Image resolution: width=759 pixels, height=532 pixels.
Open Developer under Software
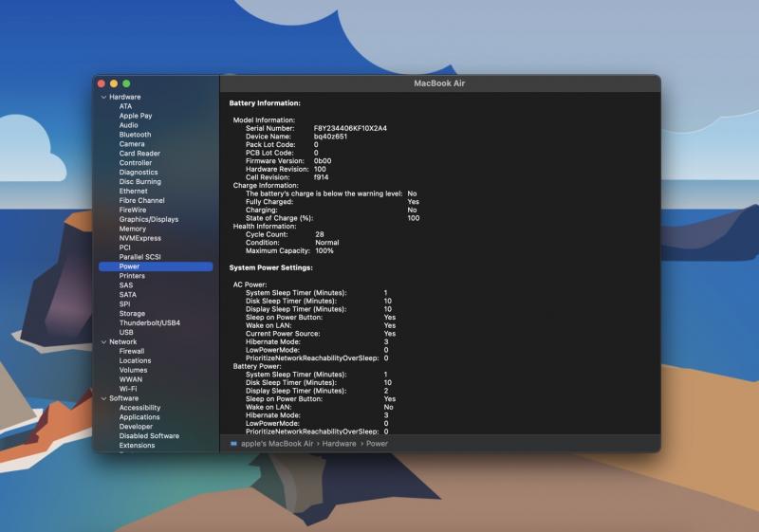coord(136,427)
